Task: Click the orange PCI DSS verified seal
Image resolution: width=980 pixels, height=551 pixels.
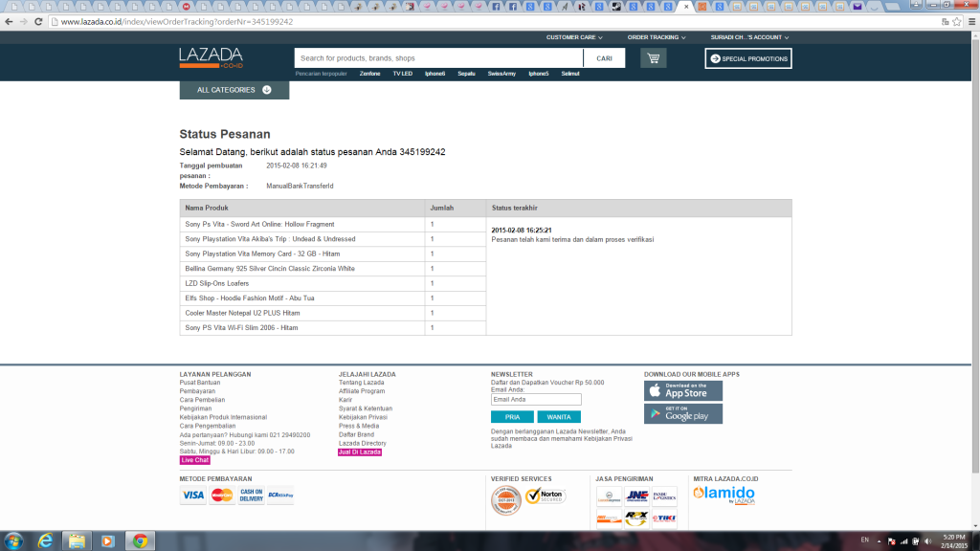Action: (506, 500)
